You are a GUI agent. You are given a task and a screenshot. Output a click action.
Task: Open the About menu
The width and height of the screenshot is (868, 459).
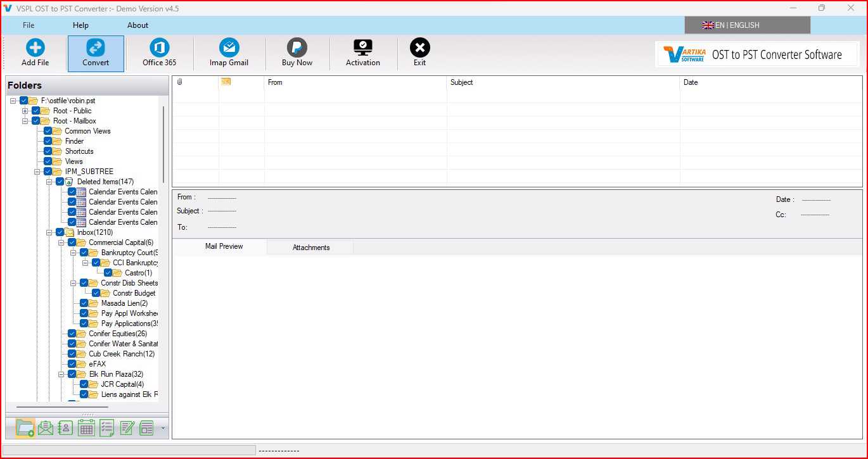pos(137,25)
